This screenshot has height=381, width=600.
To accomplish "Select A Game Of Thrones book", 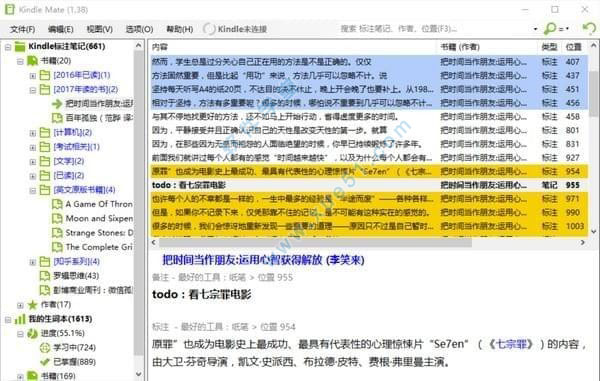I will [99, 204].
